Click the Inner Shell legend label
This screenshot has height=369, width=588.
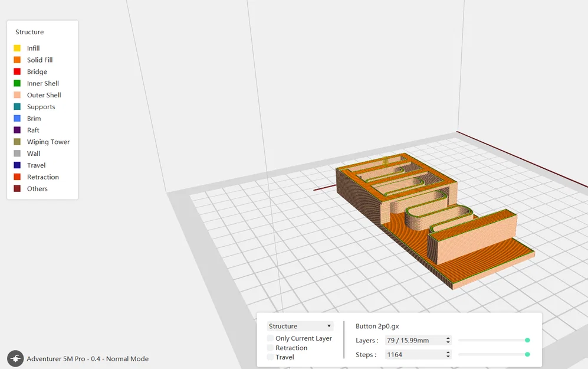click(42, 83)
